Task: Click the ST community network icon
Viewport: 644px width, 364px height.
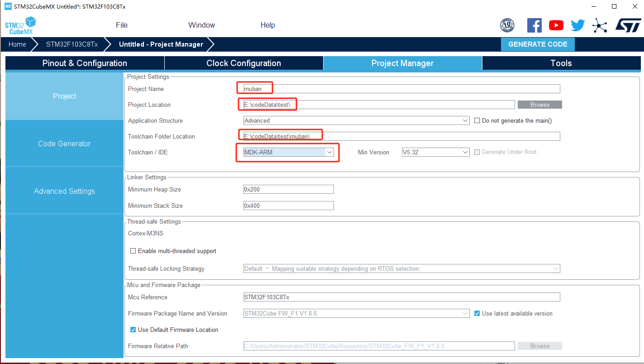Action: click(600, 25)
